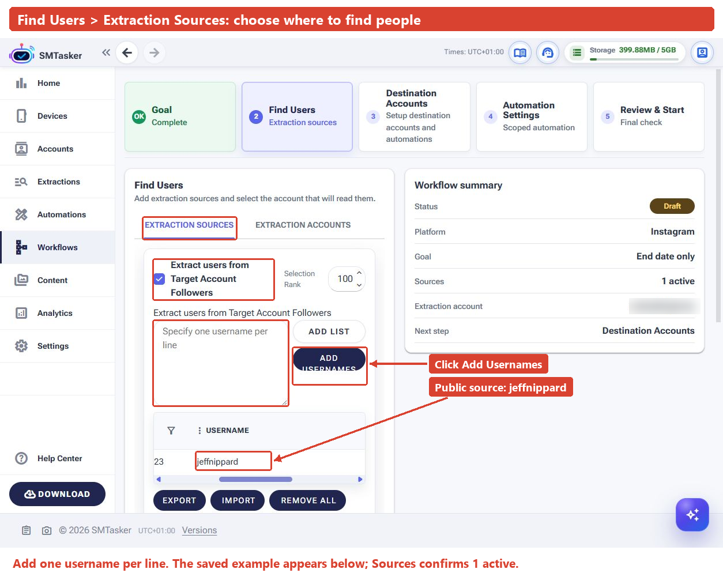Open Automations in the sidebar
This screenshot has height=588, width=723.
pyautogui.click(x=58, y=214)
